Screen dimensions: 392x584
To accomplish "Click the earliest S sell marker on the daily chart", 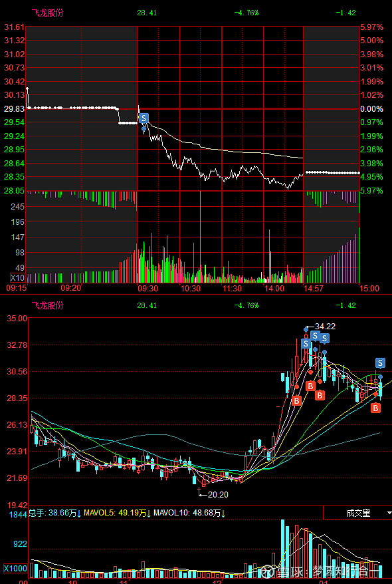I will pyautogui.click(x=306, y=343).
